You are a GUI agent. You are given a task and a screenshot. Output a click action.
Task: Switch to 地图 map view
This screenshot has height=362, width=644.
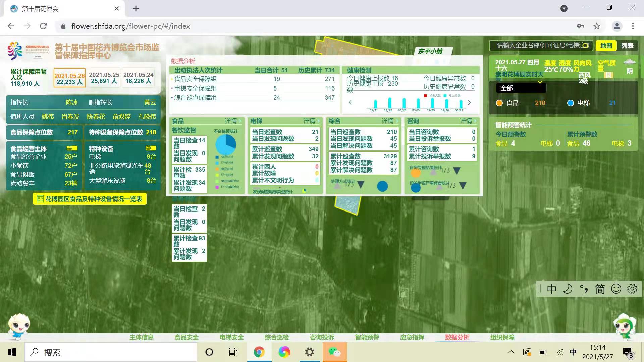coord(606,46)
